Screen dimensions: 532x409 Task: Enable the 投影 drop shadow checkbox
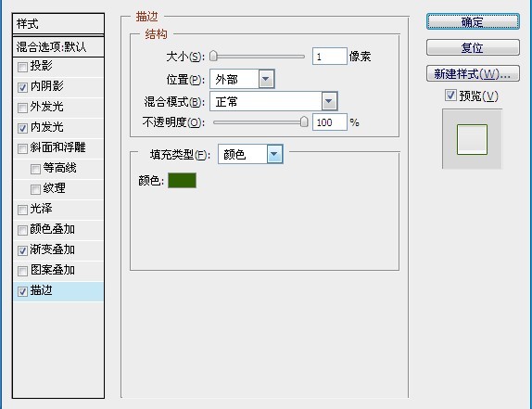click(22, 67)
